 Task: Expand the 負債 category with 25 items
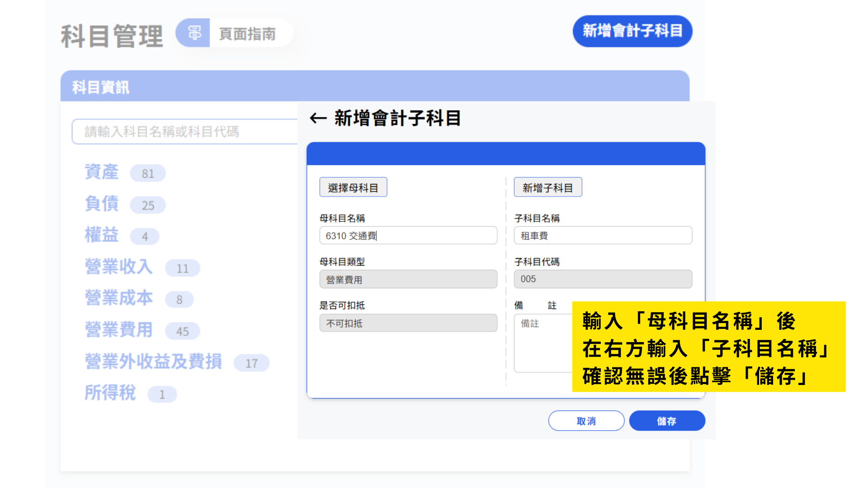102,204
